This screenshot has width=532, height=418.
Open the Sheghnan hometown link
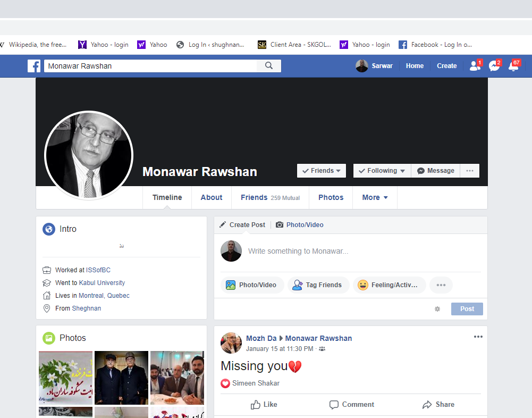[x=86, y=308]
